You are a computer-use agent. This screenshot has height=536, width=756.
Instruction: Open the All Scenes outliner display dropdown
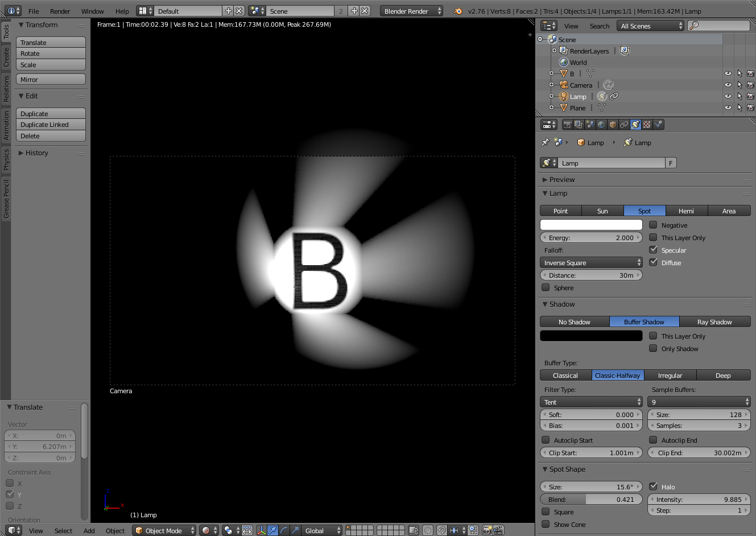pos(651,26)
